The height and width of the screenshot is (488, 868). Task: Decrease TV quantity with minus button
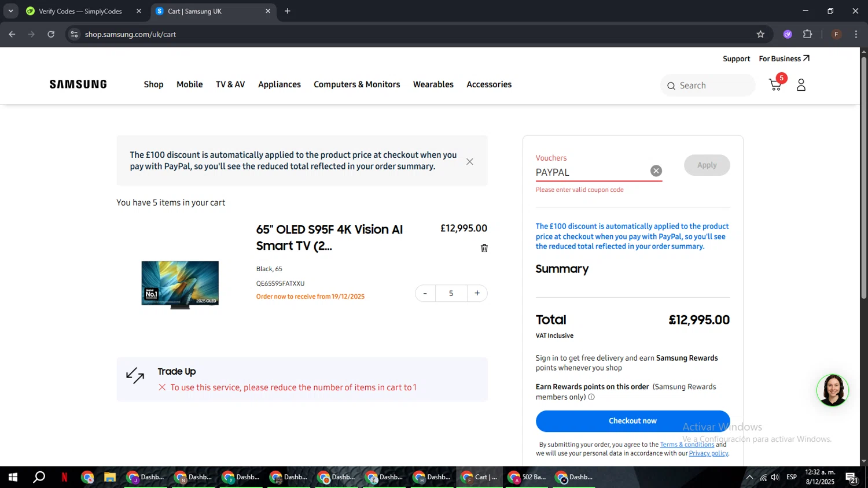pyautogui.click(x=425, y=293)
